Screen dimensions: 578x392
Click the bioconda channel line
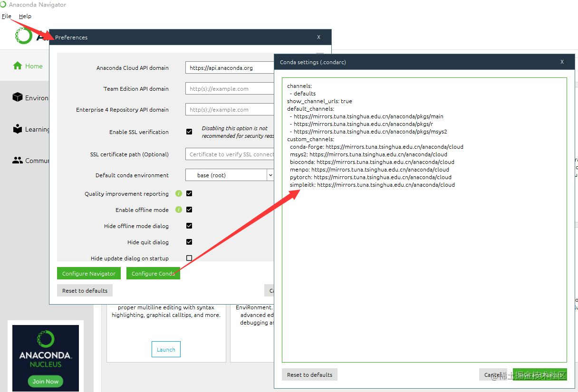[372, 162]
